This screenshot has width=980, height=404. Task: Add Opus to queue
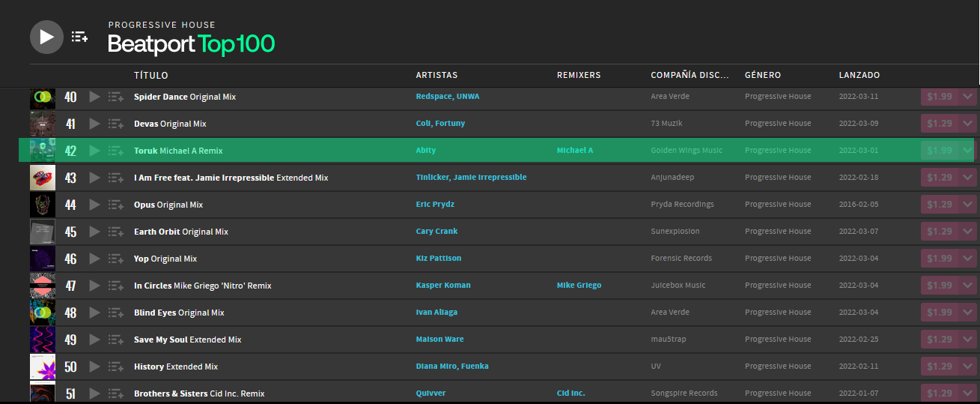point(116,205)
